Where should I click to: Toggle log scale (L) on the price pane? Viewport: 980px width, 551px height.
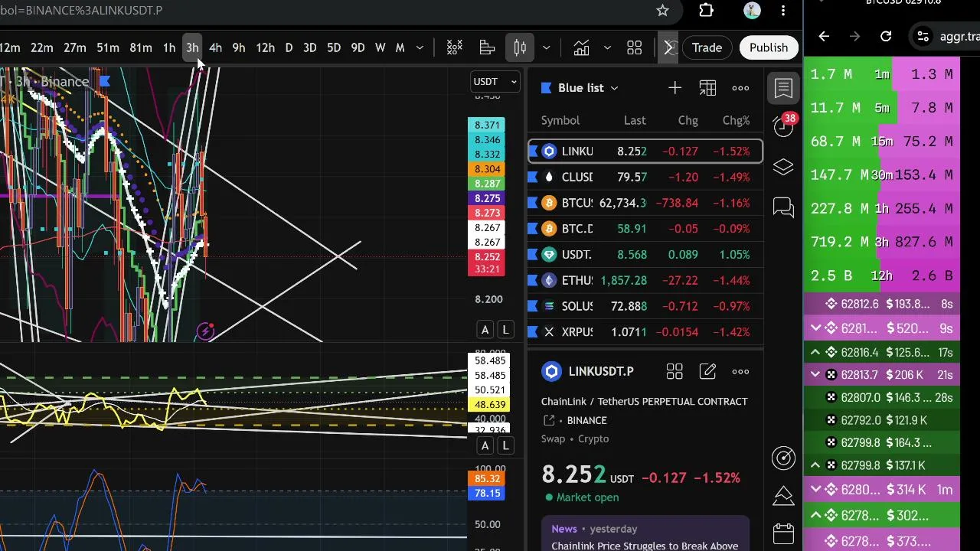click(505, 330)
